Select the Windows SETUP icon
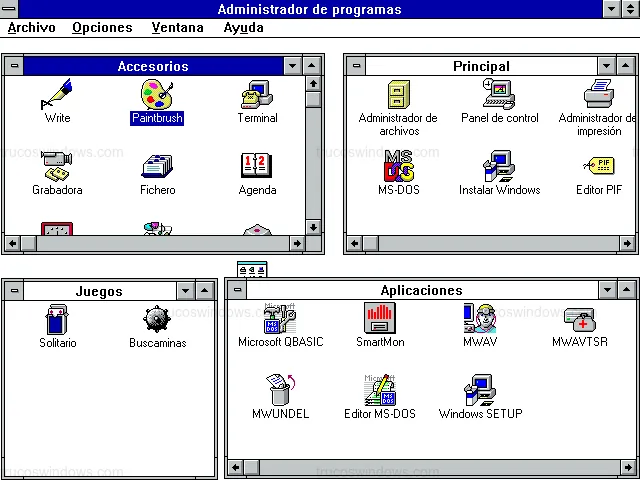This screenshot has height=480, width=640. pyautogui.click(x=480, y=391)
